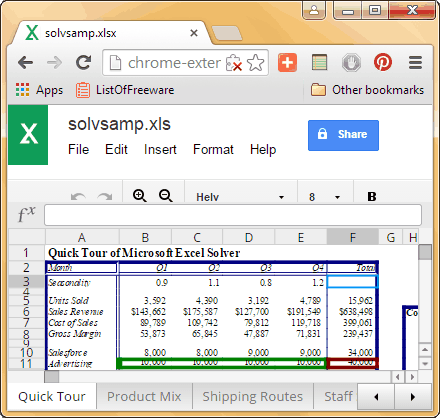Switch to the Quick Tour sheet tab

tap(52, 396)
